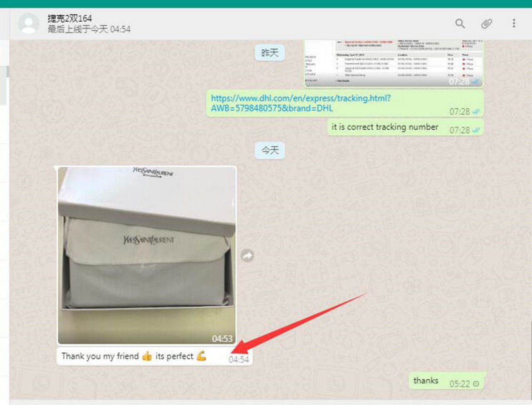Click the 今天 date badge
This screenshot has height=405, width=532.
click(x=270, y=150)
